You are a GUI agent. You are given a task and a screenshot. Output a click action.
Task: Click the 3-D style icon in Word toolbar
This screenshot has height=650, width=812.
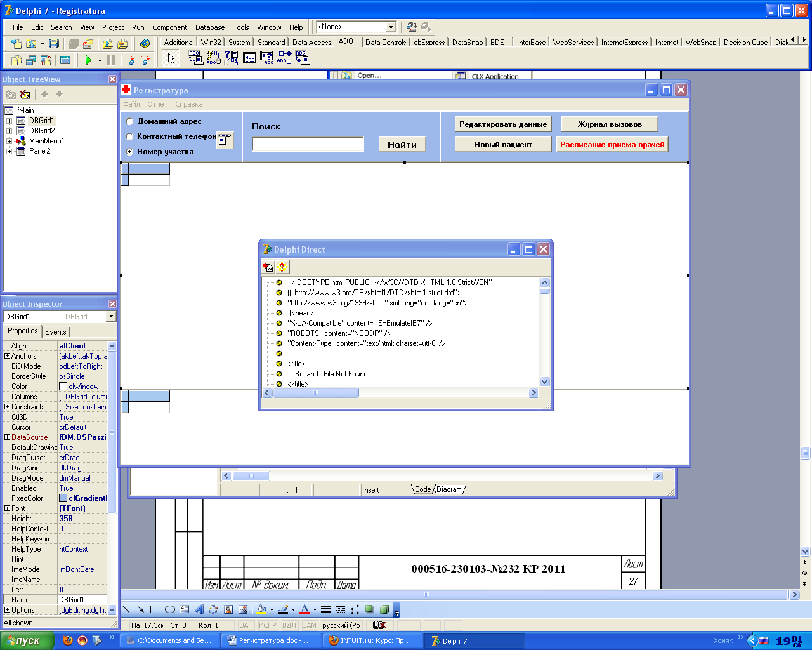click(x=384, y=609)
